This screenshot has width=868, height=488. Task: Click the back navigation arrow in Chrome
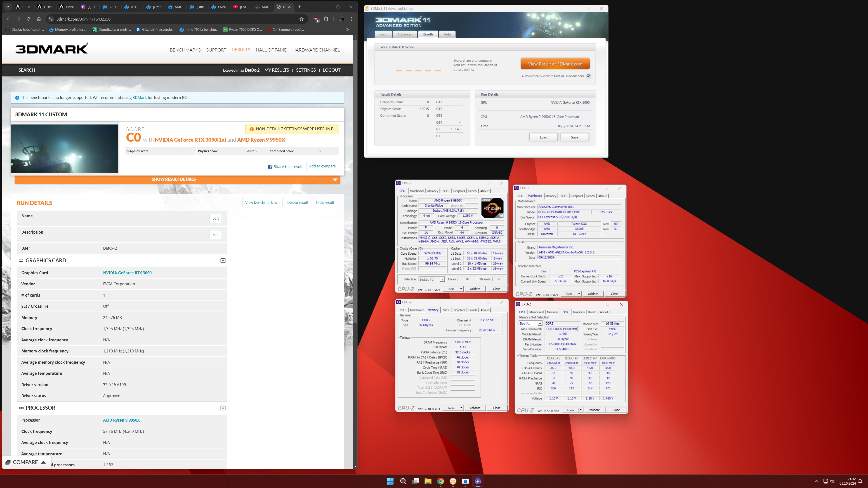[x=8, y=19]
